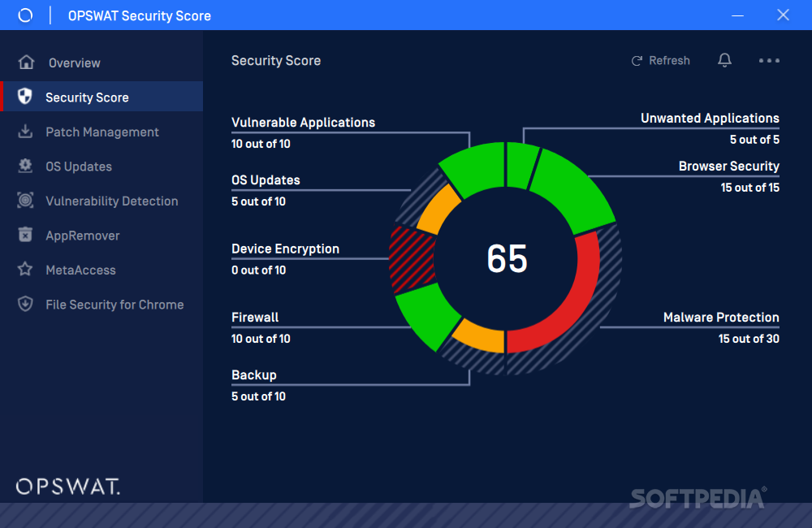
Task: Click the orange OS Updates chart segment
Action: tap(438, 210)
